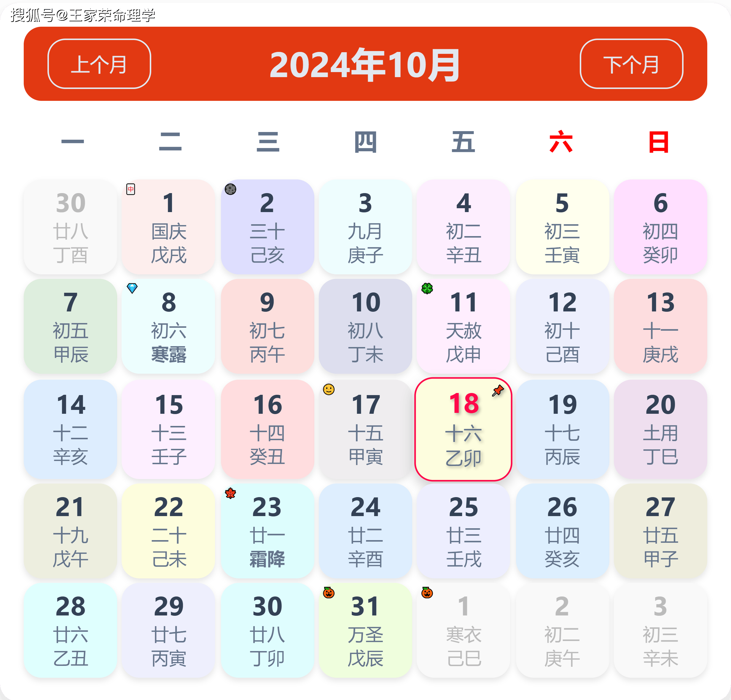Select October 8 寒露 day cell

tap(168, 326)
